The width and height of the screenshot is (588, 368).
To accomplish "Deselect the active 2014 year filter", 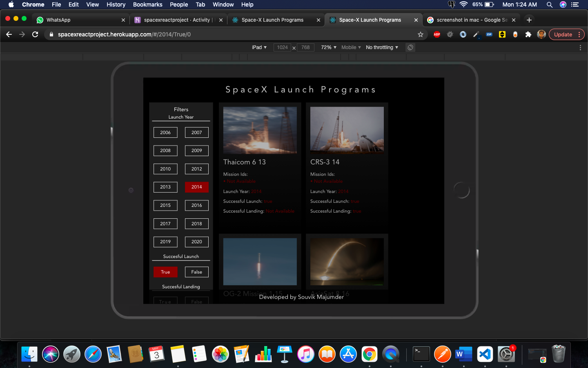I will 197,187.
